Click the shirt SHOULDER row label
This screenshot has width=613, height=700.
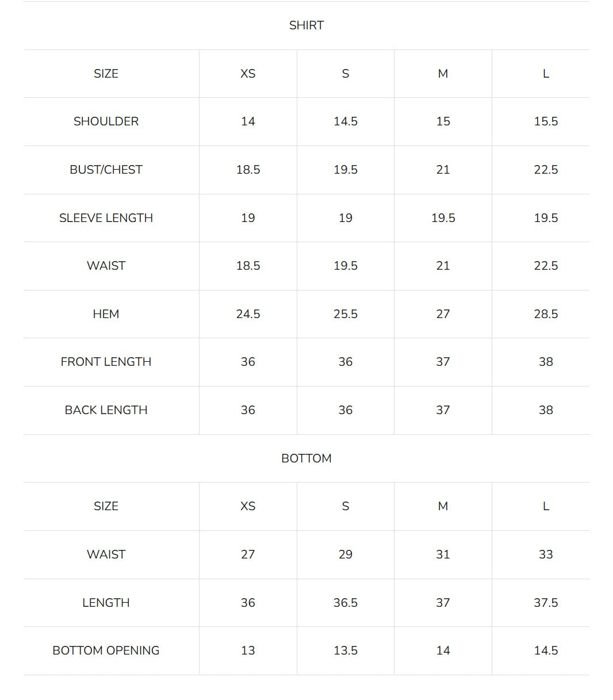point(106,121)
